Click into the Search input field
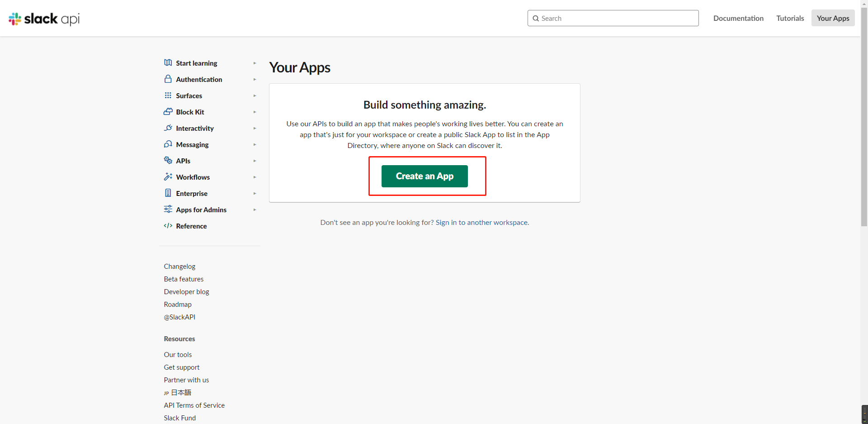868x424 pixels. coord(613,18)
